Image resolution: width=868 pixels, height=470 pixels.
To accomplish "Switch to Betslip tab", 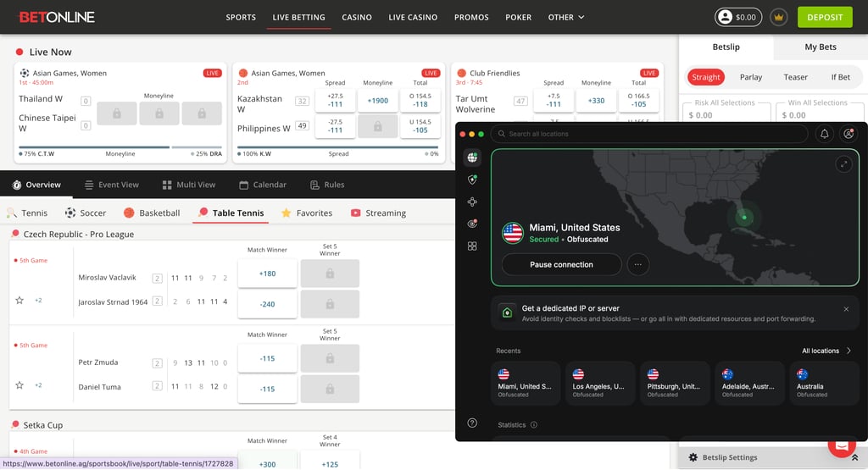I will click(726, 47).
